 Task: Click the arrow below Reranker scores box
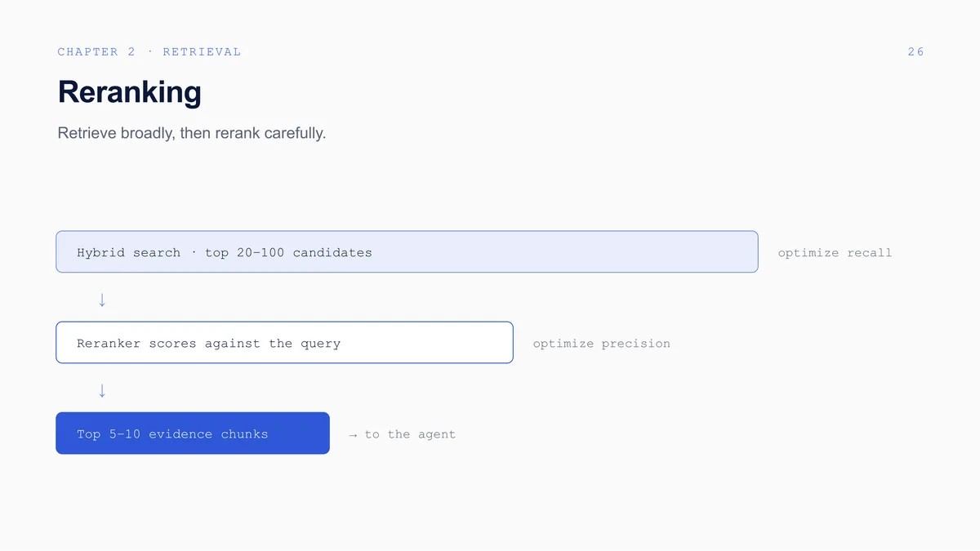(102, 390)
